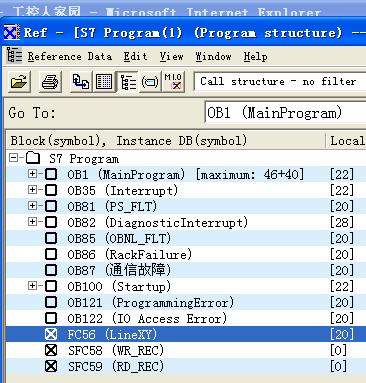Viewport: 366px width, 383px height.
Task: Click the Block(symbol) column header
Action: 166,141
